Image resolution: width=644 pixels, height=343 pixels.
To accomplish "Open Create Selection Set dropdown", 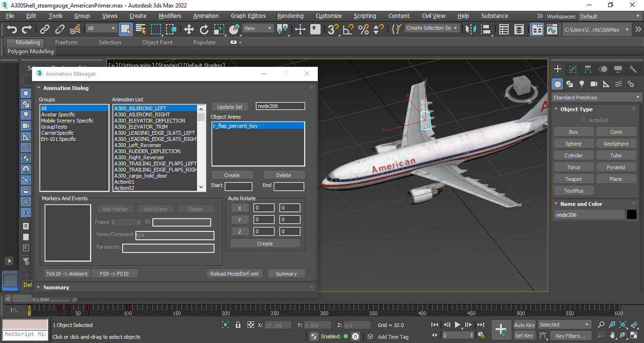I will tap(432, 28).
